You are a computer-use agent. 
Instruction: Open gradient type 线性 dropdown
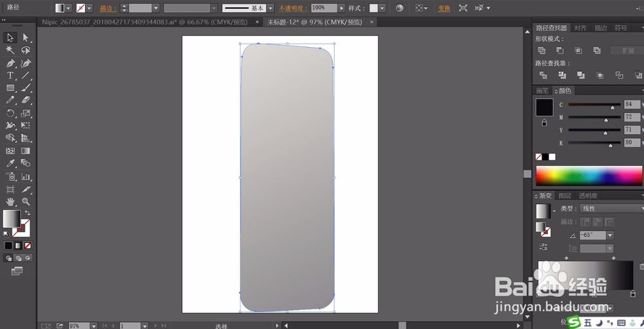612,209
